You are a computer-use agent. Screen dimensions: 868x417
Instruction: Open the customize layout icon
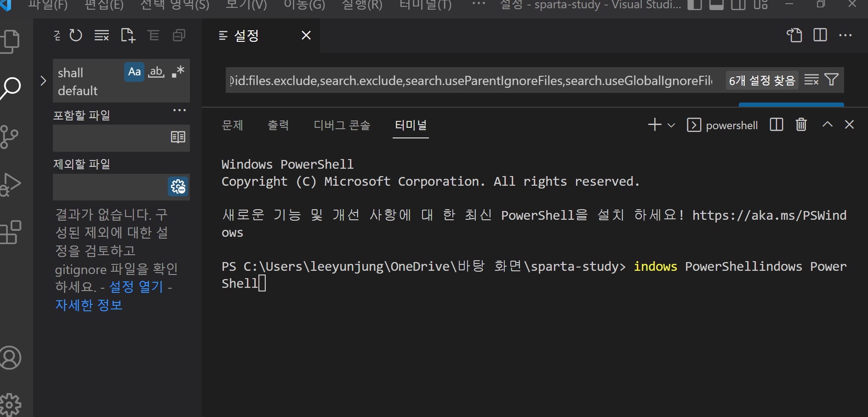(x=761, y=5)
